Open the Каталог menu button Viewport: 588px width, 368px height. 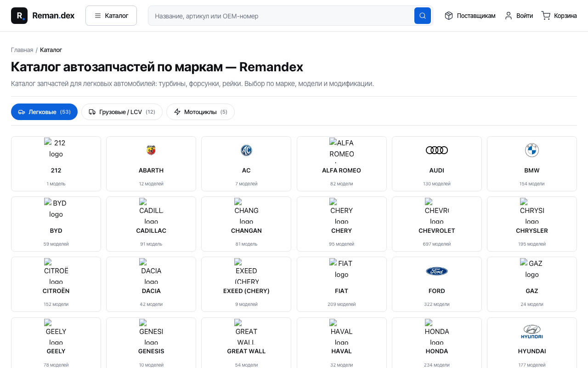click(111, 16)
